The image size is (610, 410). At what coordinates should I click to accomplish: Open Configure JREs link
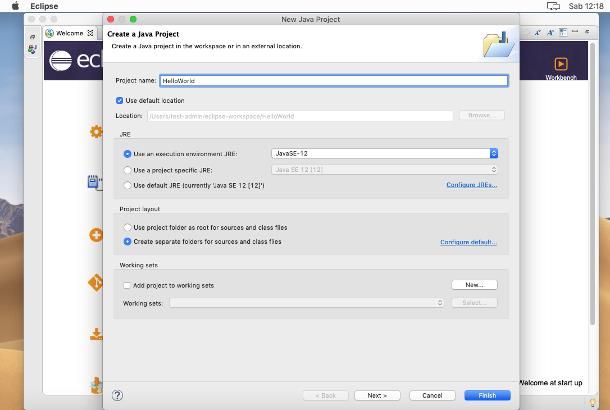click(472, 185)
